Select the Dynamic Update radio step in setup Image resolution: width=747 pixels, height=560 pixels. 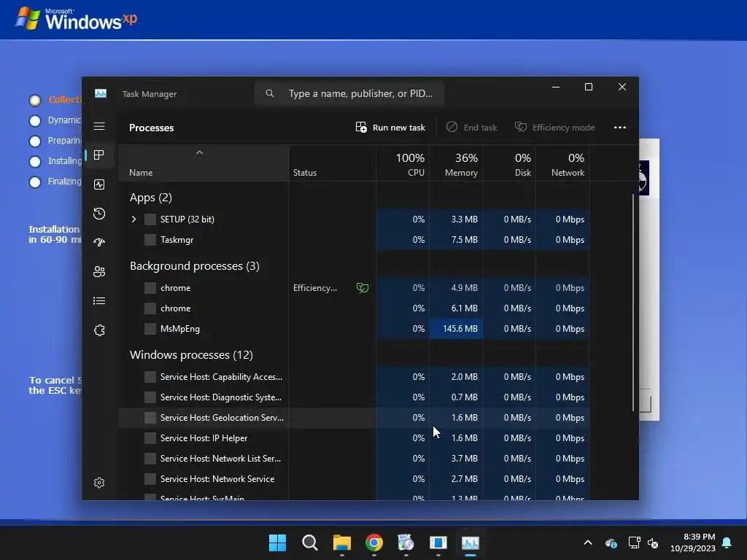point(35,120)
